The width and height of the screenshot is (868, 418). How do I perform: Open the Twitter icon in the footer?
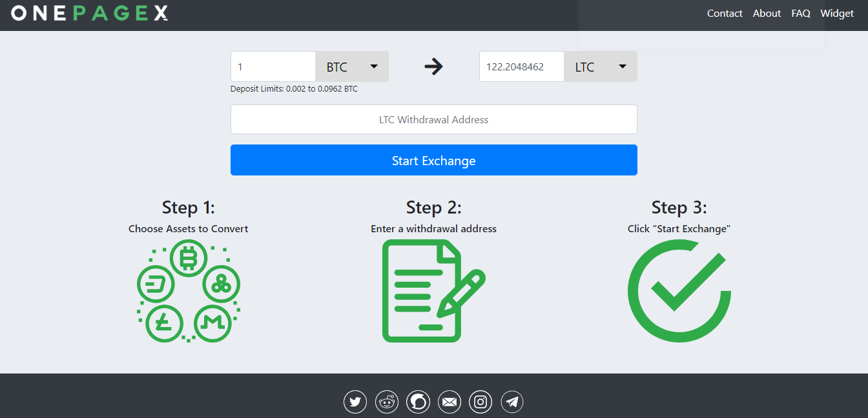pos(355,402)
